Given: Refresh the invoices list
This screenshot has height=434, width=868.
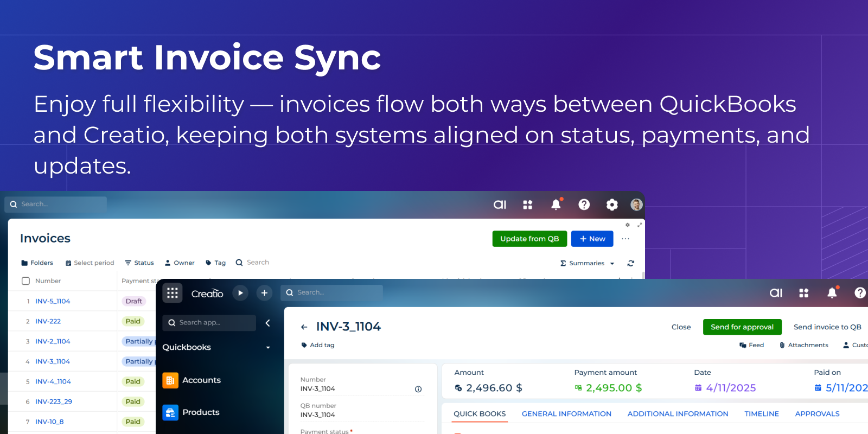Looking at the screenshot, I should click(630, 263).
